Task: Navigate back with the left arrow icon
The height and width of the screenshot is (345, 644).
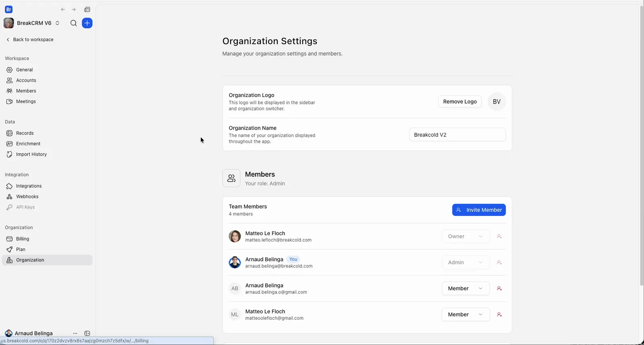Action: 63,9
